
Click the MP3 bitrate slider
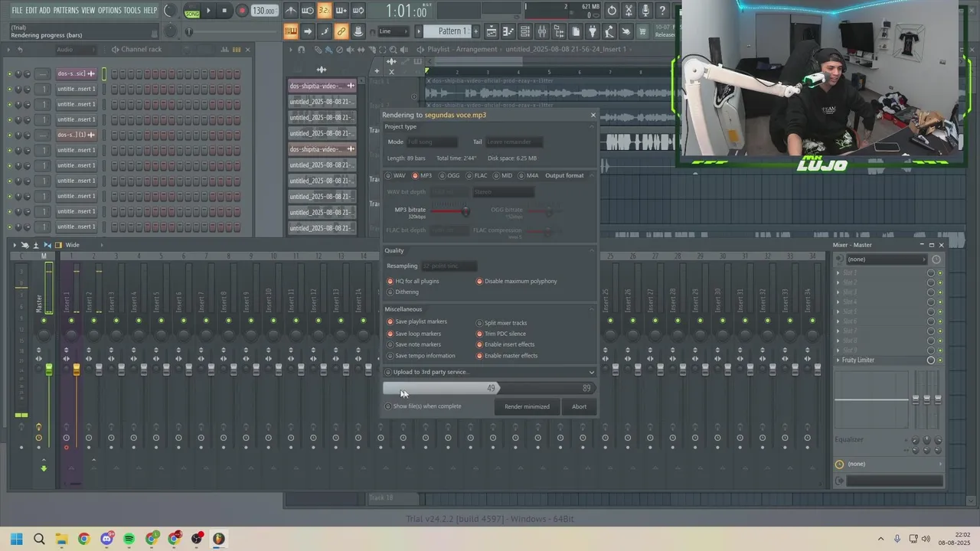(451, 211)
